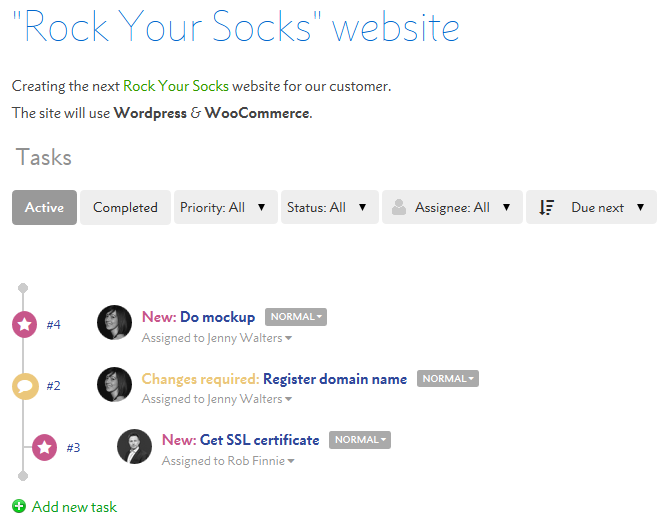Viewport: 671px width, 529px height.
Task: Click task number #2
Action: 53,386
